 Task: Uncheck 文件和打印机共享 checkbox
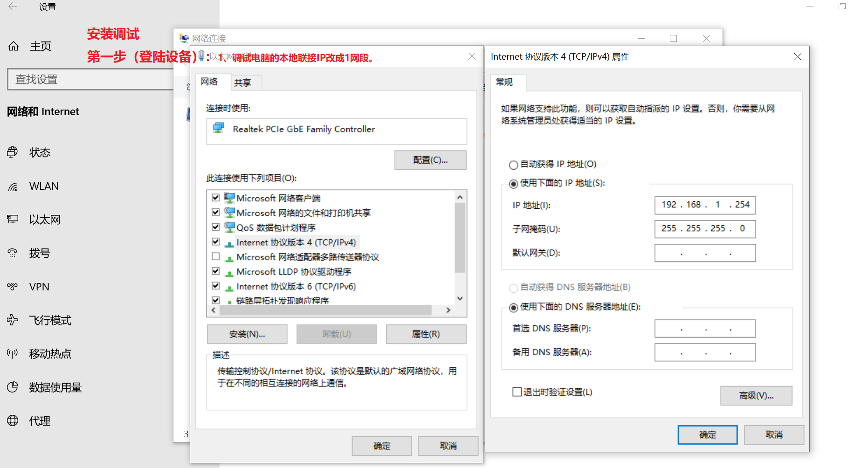point(216,212)
